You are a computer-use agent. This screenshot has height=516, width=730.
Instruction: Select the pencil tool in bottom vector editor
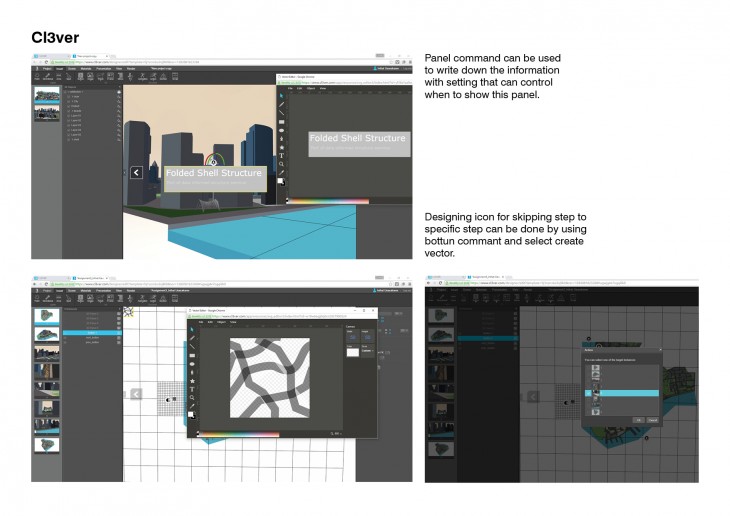point(192,338)
